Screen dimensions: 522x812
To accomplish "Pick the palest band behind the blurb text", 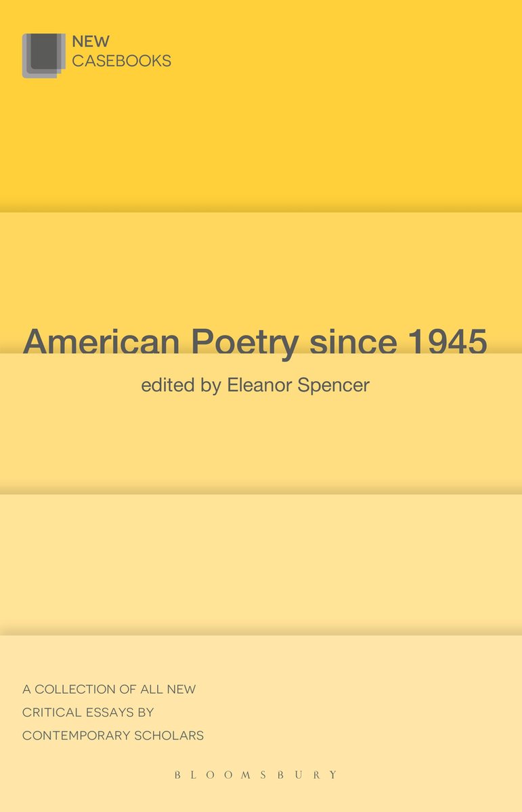I will 261,724.
